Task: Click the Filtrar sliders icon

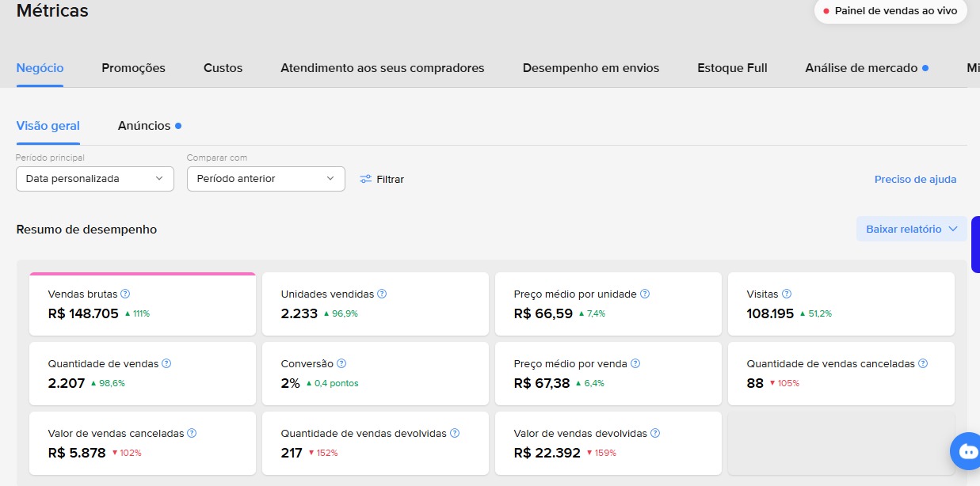Action: 365,179
